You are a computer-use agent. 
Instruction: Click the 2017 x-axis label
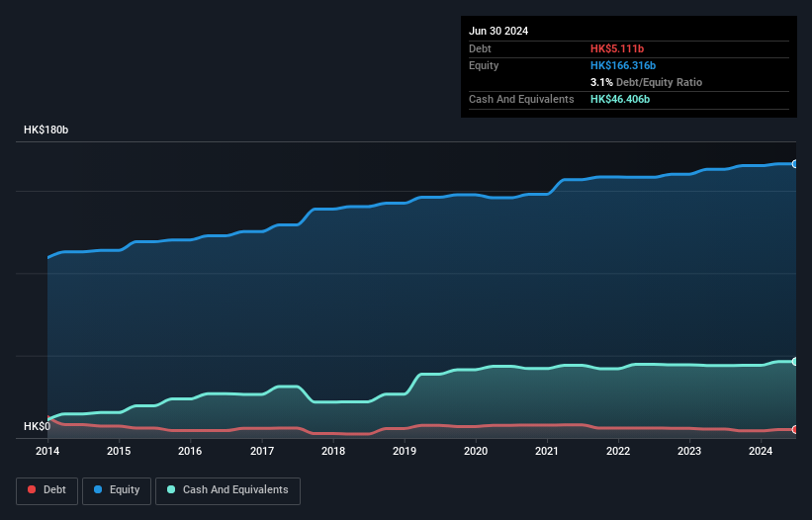(262, 451)
